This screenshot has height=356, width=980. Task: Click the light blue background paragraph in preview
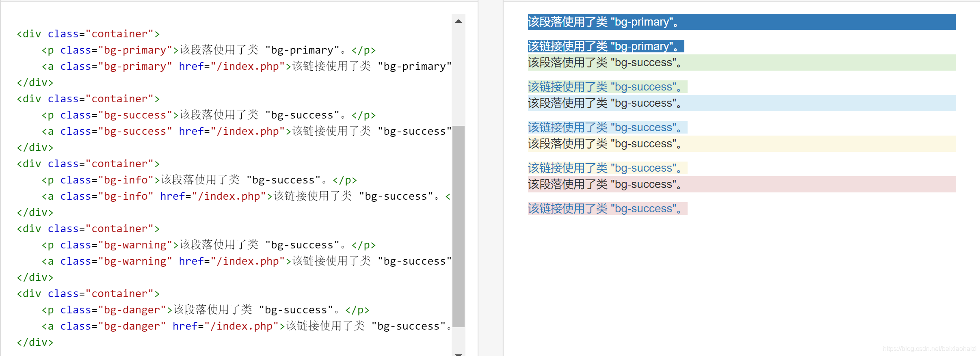coord(742,103)
